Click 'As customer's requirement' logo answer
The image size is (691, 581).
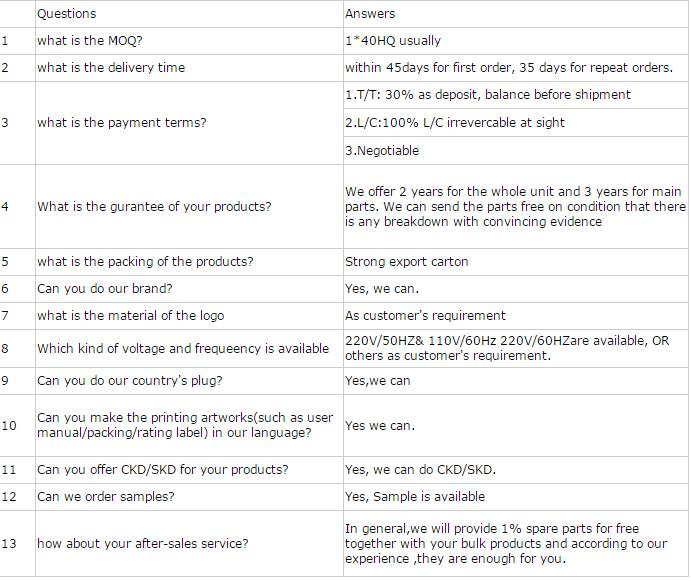click(425, 316)
